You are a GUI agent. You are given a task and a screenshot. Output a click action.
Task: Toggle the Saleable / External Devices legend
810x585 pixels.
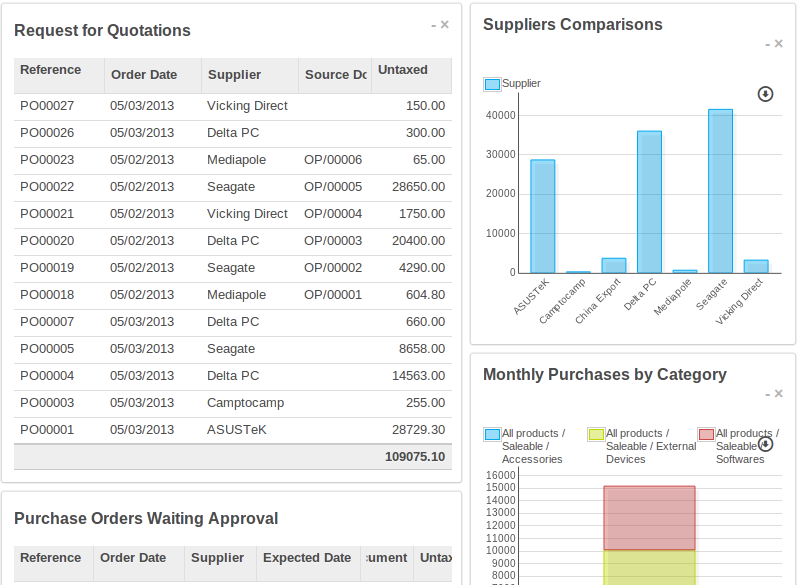[596, 434]
